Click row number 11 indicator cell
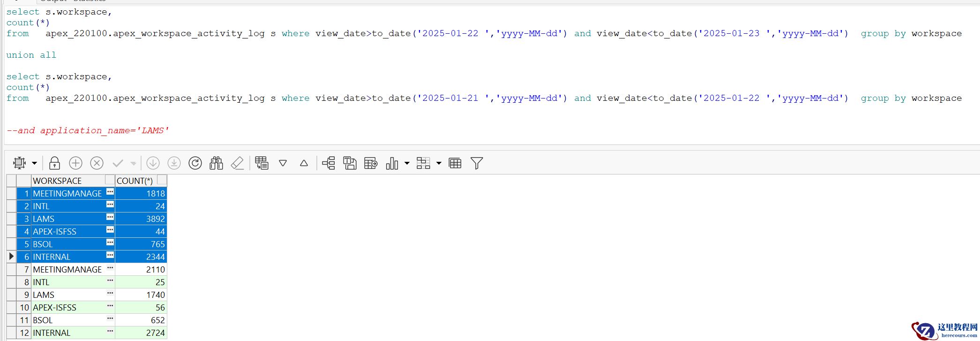The height and width of the screenshot is (341, 980). 23,320
